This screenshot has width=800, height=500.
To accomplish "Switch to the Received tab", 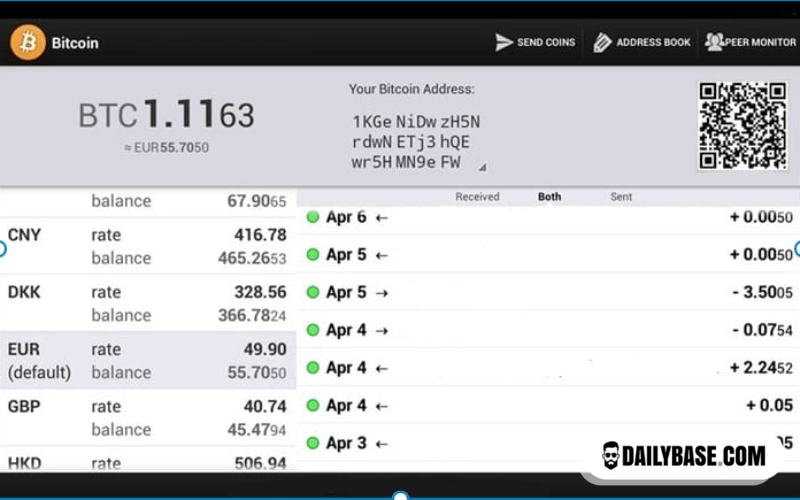I will [477, 197].
